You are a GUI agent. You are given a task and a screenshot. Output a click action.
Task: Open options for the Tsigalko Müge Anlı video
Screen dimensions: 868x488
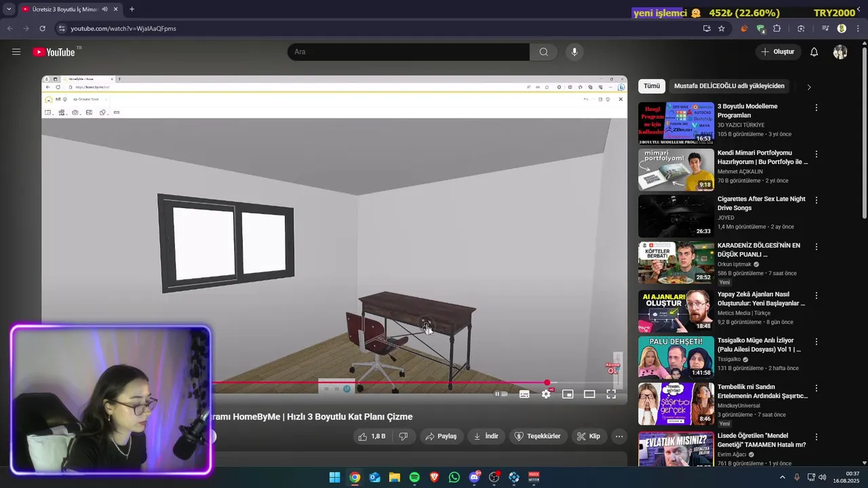(816, 341)
